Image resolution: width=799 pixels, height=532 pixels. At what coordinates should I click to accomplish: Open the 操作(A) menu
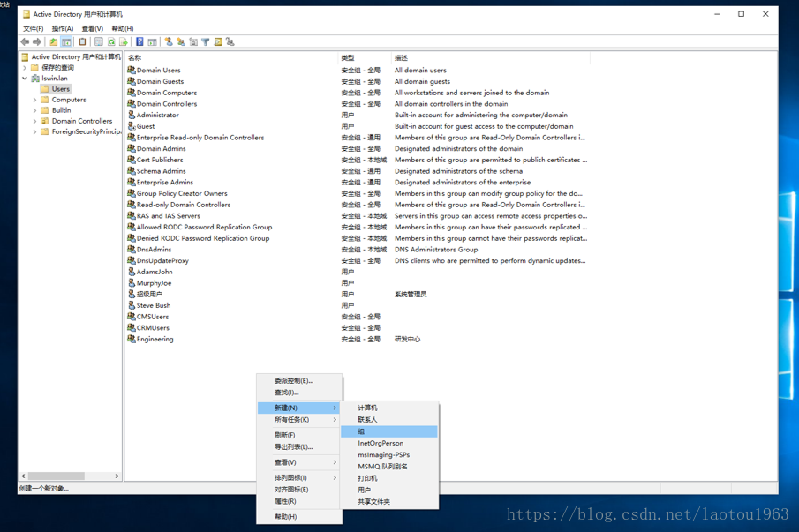[63, 28]
